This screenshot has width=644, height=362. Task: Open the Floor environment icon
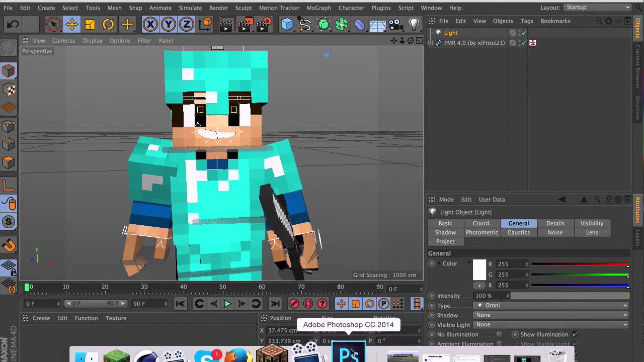377,24
